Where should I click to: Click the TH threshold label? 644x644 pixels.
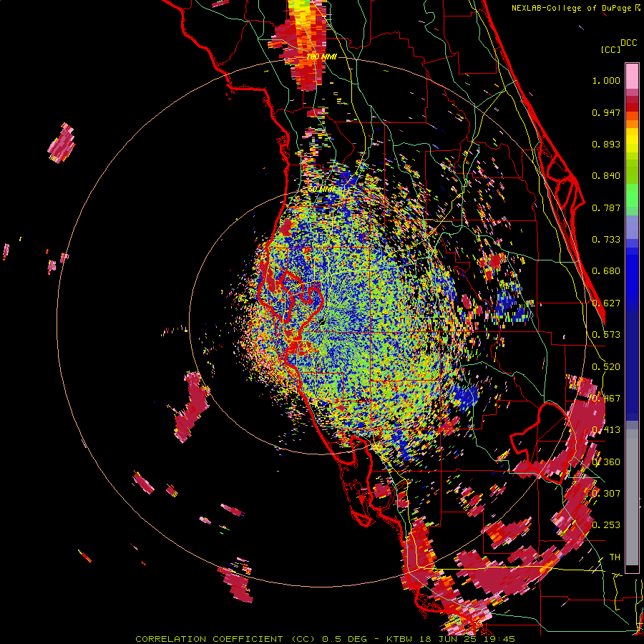tap(615, 557)
